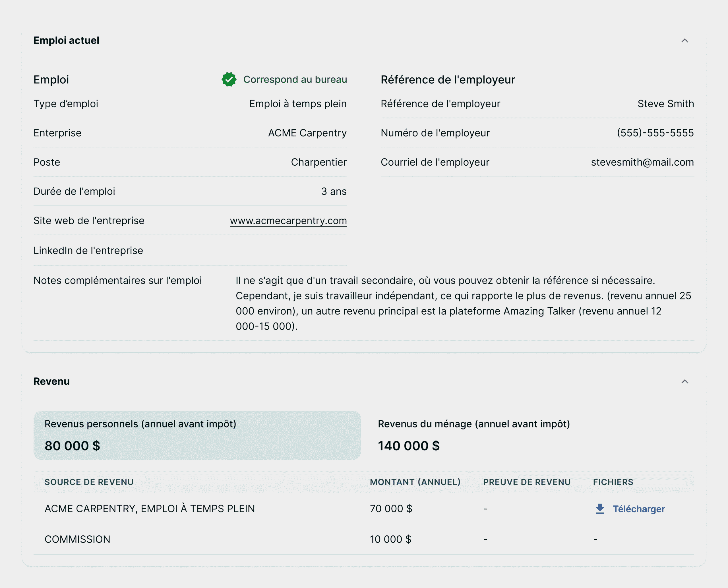This screenshot has height=588, width=728.
Task: Select the Revenus personnels highlighted card
Action: [x=197, y=435]
